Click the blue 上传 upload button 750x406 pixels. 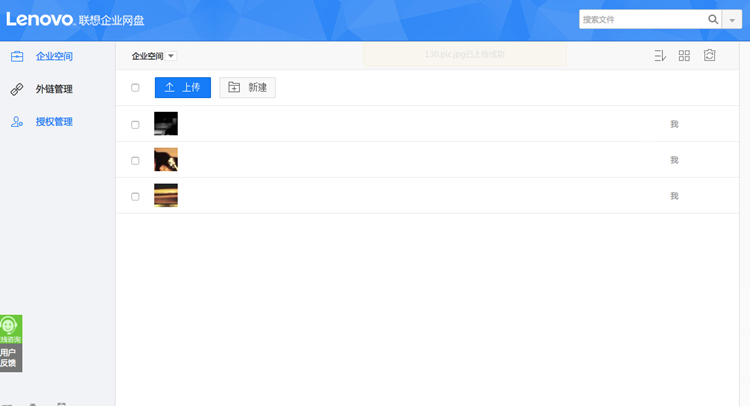(183, 88)
